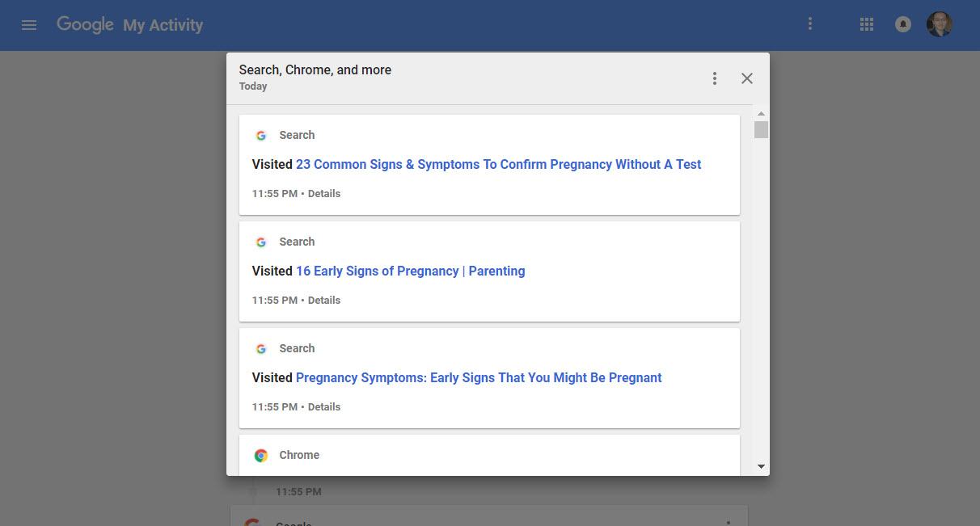Viewport: 980px width, 526px height.
Task: Open the dialog's three-dot more options
Action: click(715, 78)
